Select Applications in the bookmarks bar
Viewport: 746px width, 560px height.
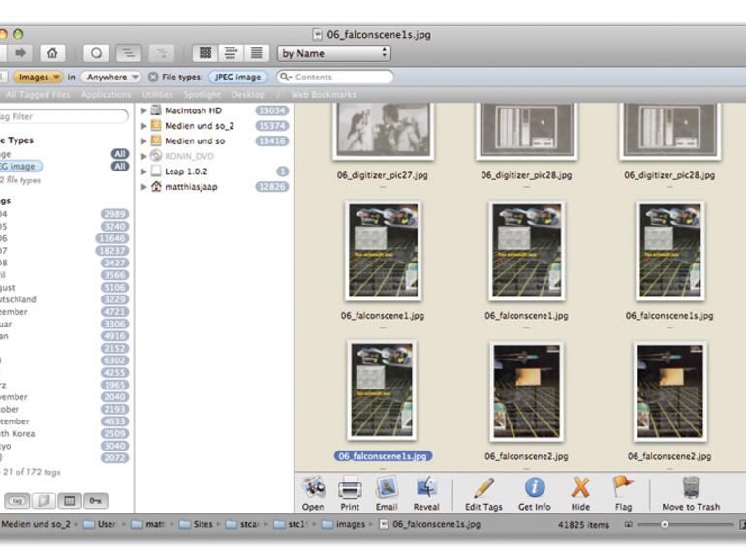click(107, 95)
